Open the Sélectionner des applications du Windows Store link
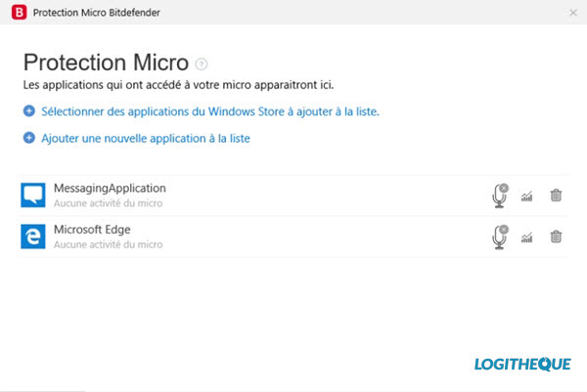The height and width of the screenshot is (392, 587). point(210,111)
